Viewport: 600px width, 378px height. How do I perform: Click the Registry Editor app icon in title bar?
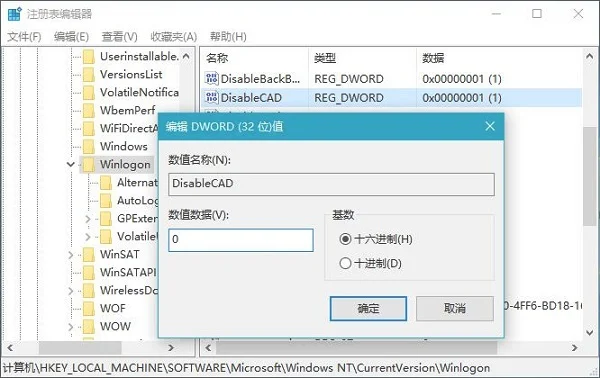point(15,14)
